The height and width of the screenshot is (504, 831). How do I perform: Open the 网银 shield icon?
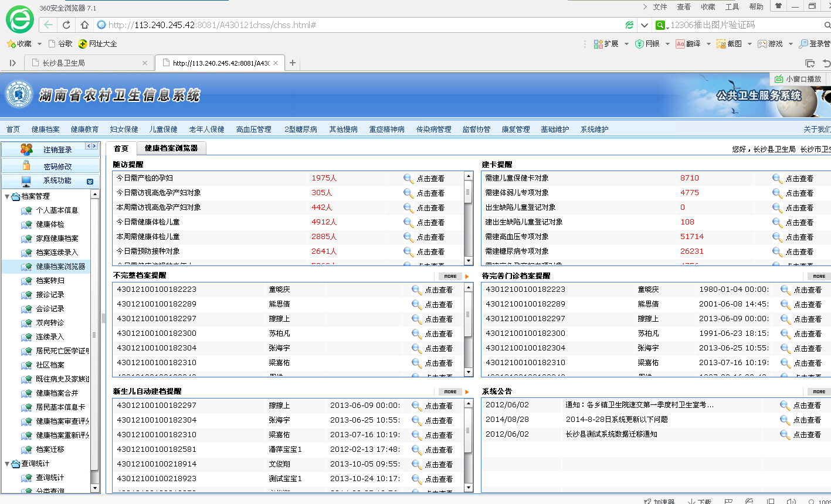click(x=640, y=44)
